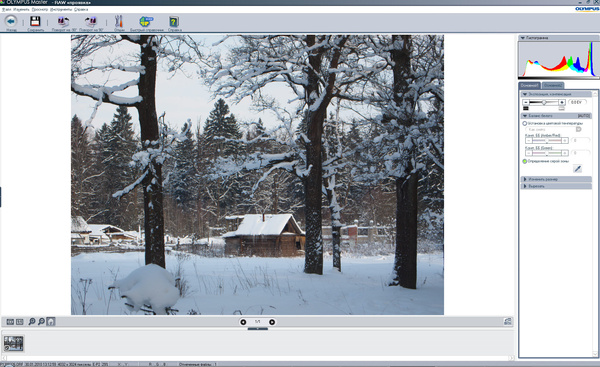
Task: Click the settings panel scroll down arrow
Action: tap(595, 354)
